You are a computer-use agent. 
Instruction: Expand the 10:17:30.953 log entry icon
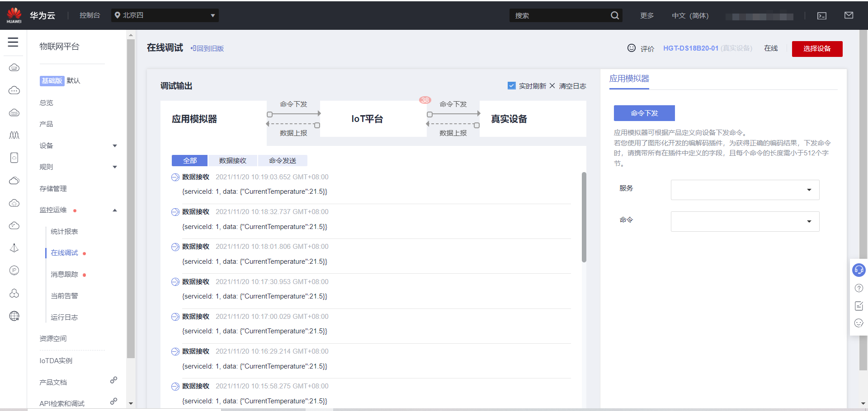click(175, 282)
